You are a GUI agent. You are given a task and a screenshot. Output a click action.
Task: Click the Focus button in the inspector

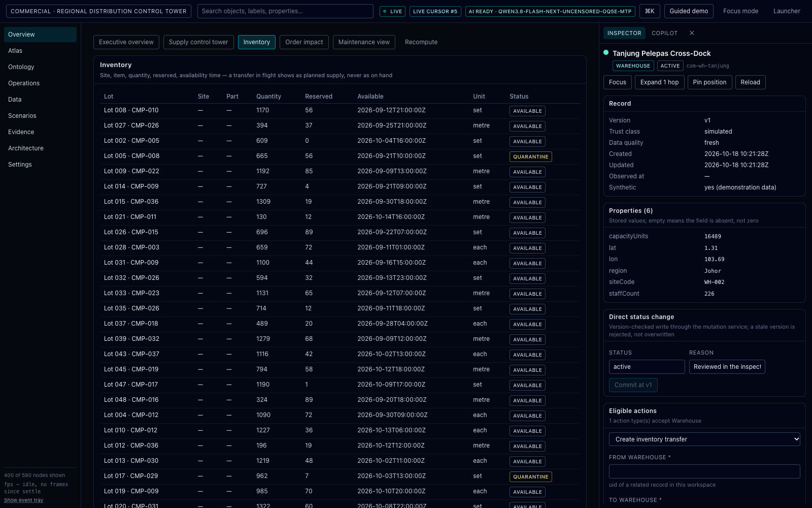(x=618, y=82)
